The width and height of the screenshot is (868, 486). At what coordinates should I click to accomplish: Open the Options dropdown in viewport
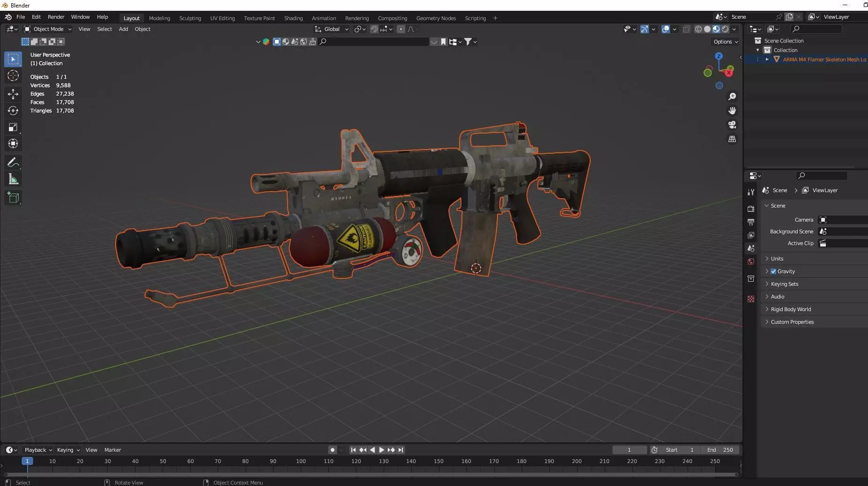(726, 42)
